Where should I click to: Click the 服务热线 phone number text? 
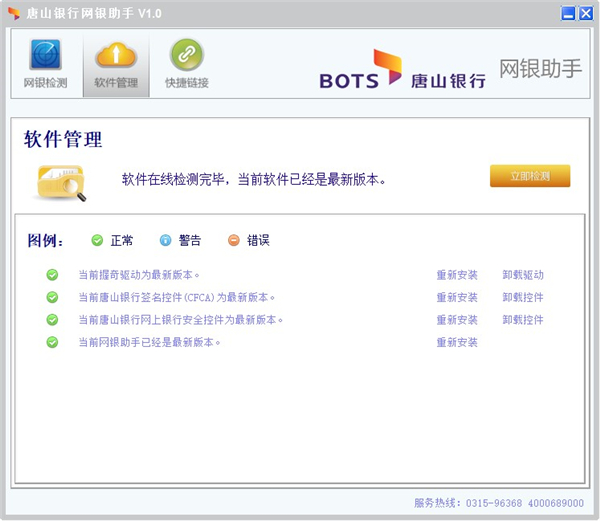pyautogui.click(x=499, y=503)
